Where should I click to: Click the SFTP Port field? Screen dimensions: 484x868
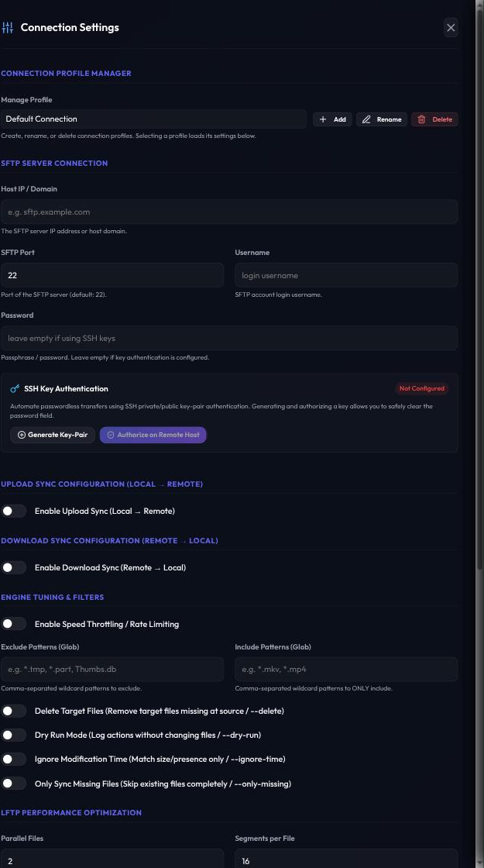click(112, 275)
